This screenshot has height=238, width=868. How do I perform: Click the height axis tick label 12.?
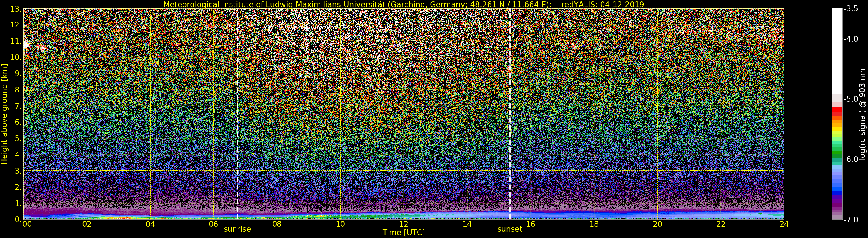point(16,25)
